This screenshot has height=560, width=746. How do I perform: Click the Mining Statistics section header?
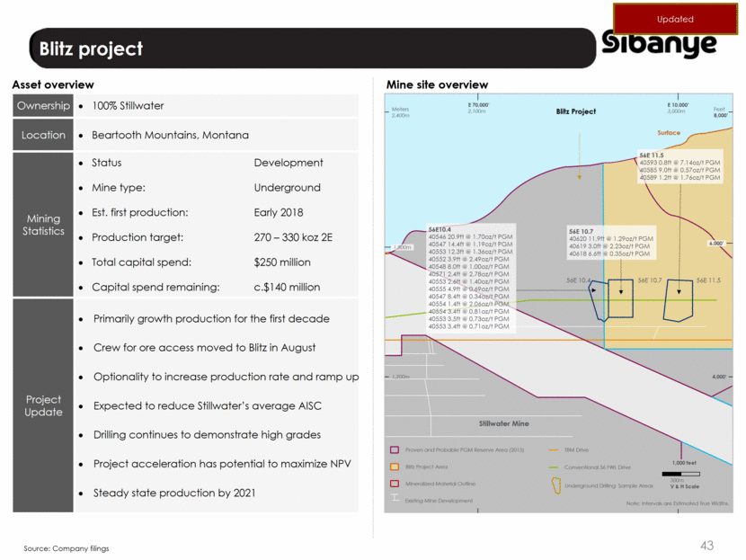pos(43,225)
